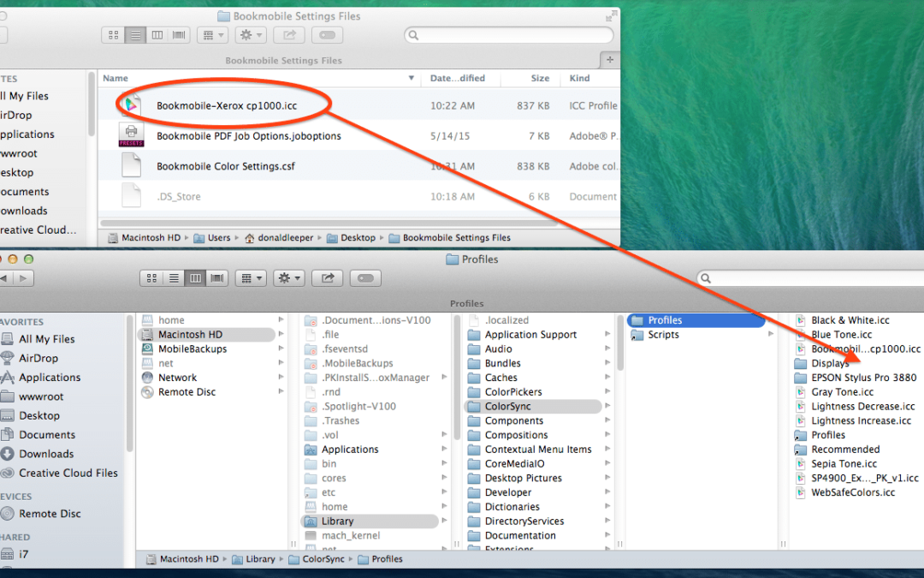Select Gray Tone.icc profile
Image resolution: width=924 pixels, height=578 pixels.
842,392
